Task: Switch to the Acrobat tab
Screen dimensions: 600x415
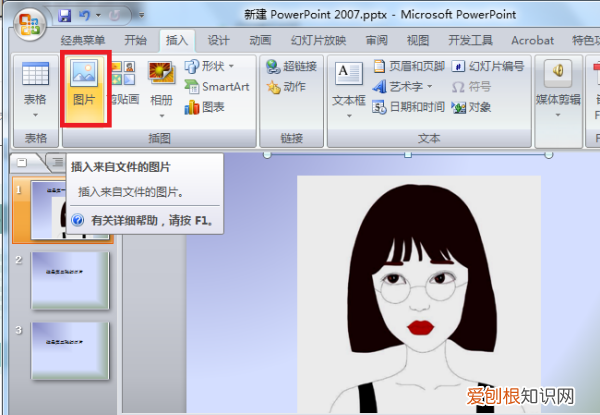Action: coord(532,40)
